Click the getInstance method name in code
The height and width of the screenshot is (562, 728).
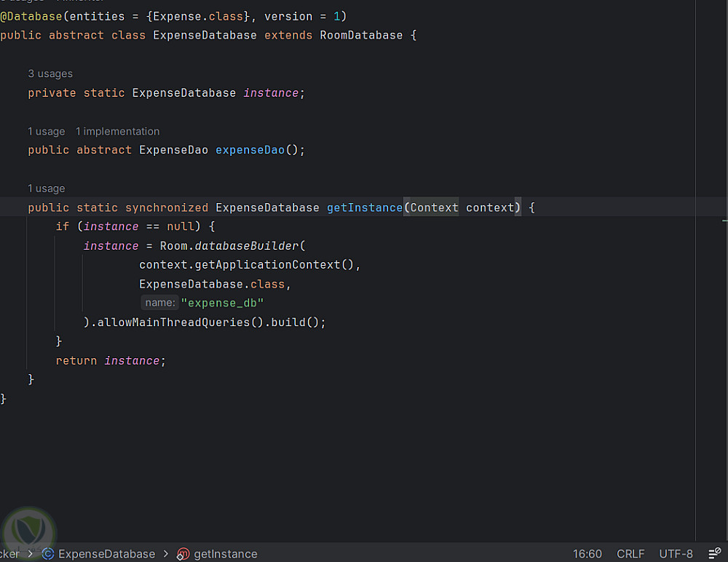pyautogui.click(x=365, y=207)
